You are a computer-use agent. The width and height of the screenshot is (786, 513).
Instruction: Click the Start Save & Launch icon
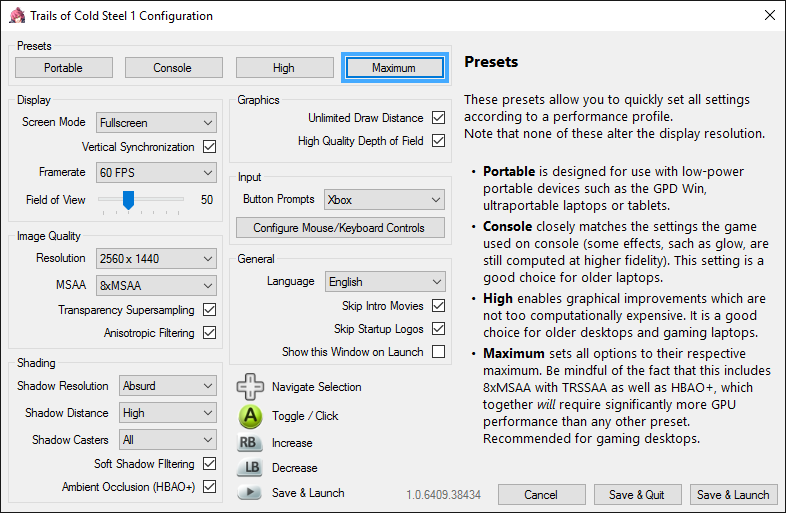(x=250, y=493)
